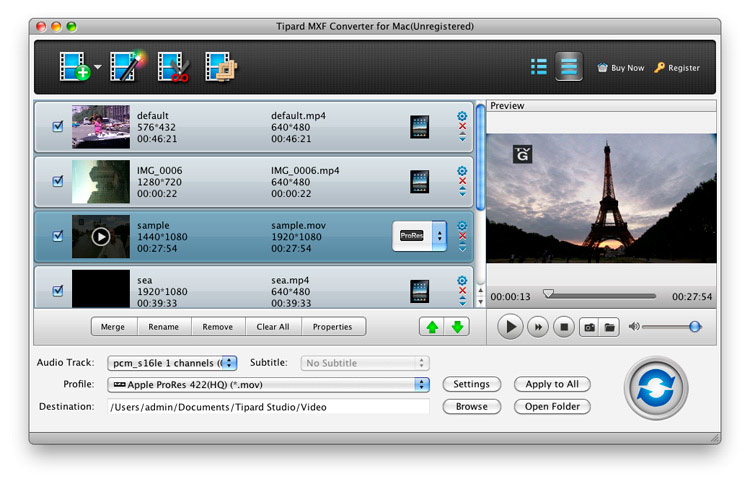Click the Clear All button
750x484 pixels.
click(x=273, y=327)
